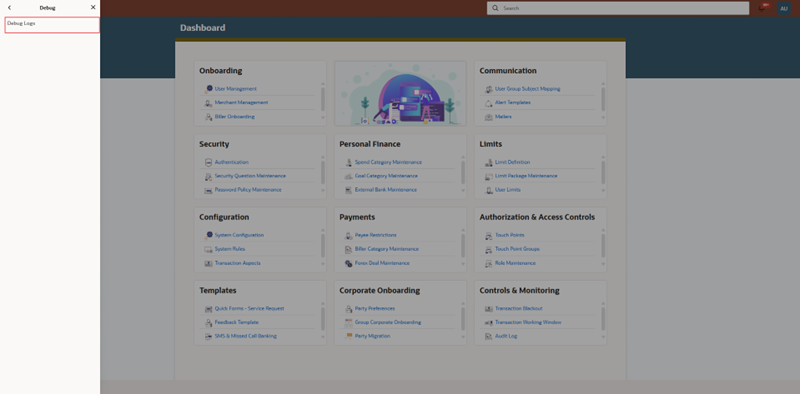Click the Limits card scroll-up arrow
Viewport: 800px width, 394px height.
point(603,157)
